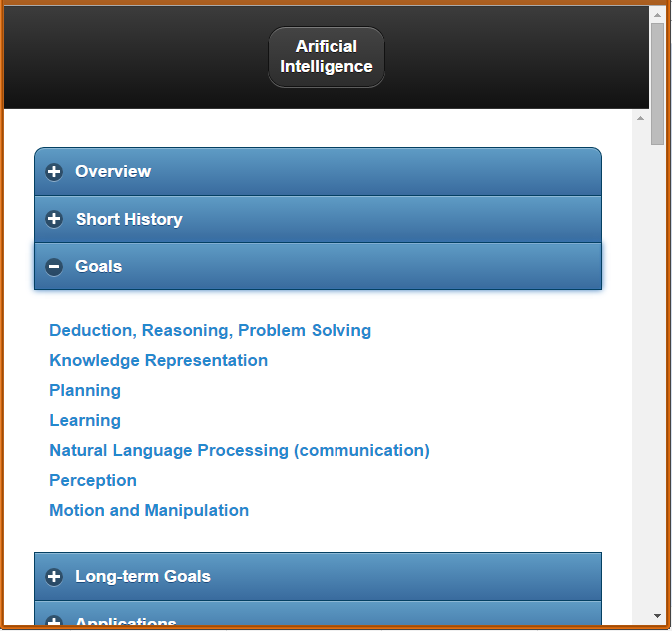The height and width of the screenshot is (631, 672).
Task: Click the Arificial Intelligence title button
Action: coord(327,57)
